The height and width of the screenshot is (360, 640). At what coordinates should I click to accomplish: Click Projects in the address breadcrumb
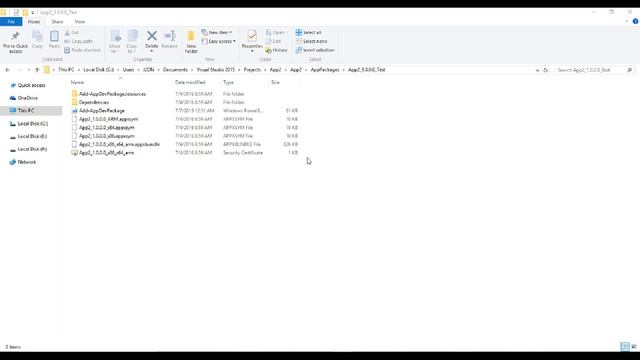(x=252, y=70)
